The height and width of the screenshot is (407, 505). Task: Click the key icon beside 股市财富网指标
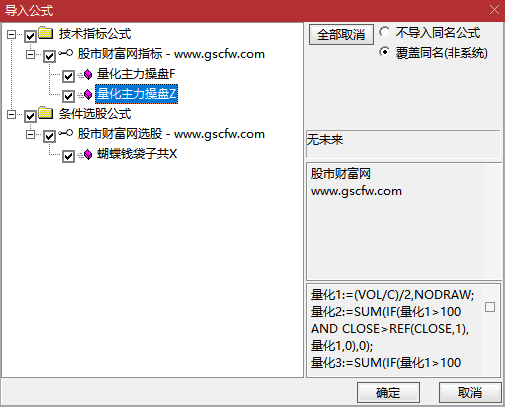[x=65, y=53]
